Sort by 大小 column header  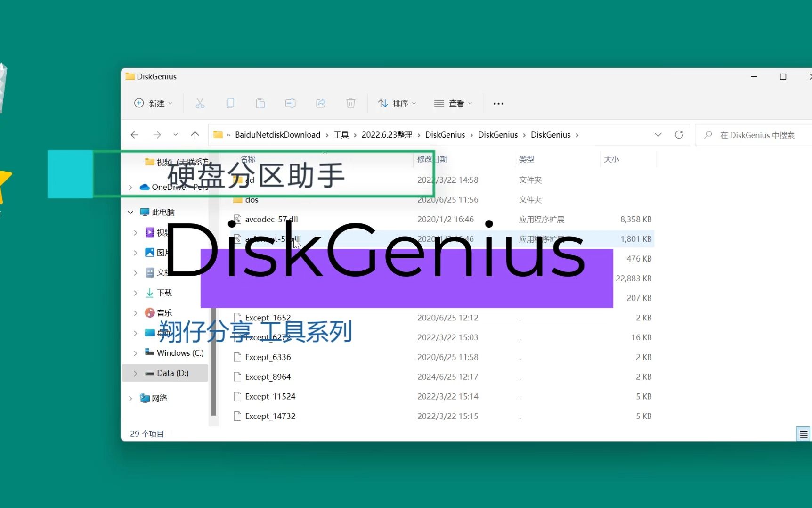point(611,159)
